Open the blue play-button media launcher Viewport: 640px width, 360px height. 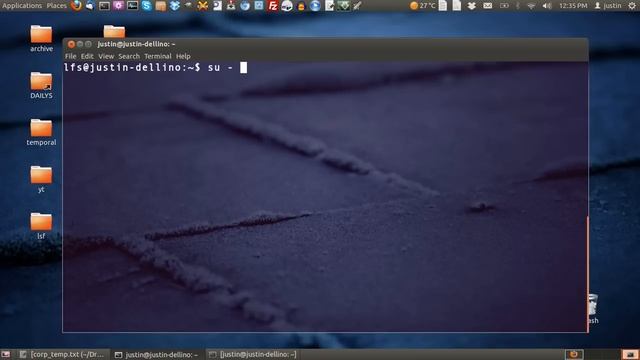(315, 6)
